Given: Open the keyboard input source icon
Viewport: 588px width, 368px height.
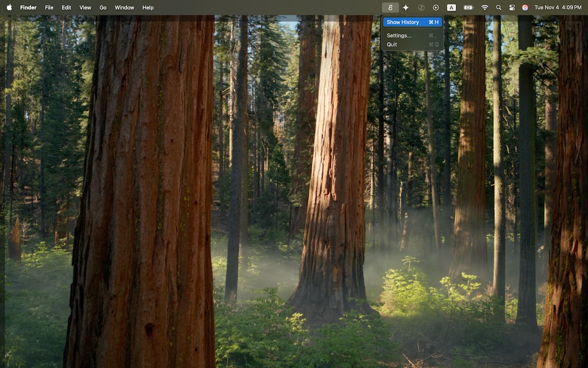Looking at the screenshot, I should tap(451, 7).
